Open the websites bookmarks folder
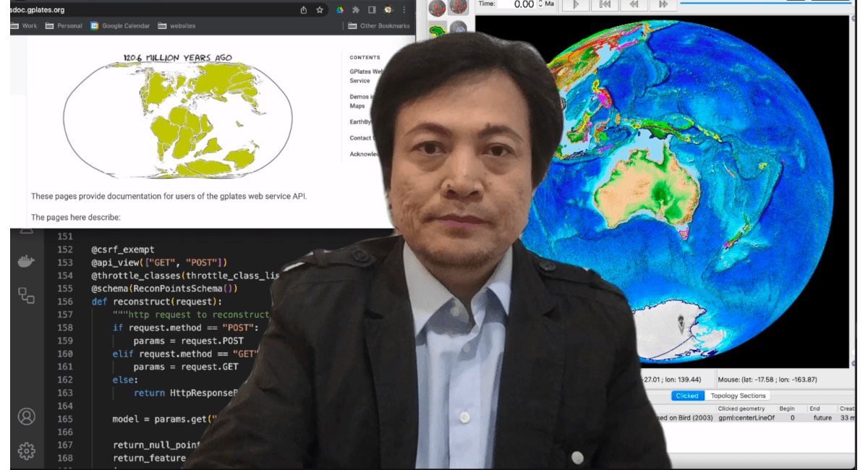This screenshot has height=470, width=868. 176,26
